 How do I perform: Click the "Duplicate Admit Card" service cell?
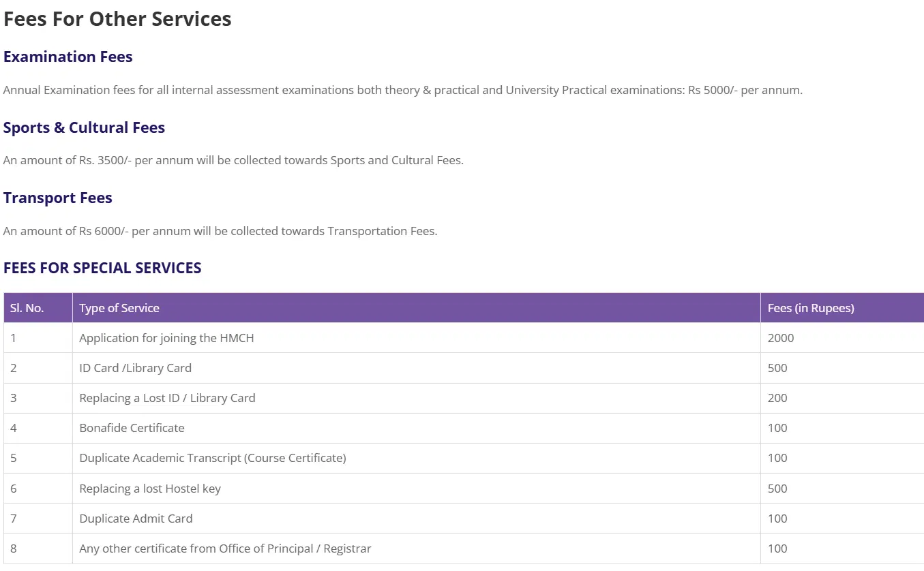click(x=136, y=519)
